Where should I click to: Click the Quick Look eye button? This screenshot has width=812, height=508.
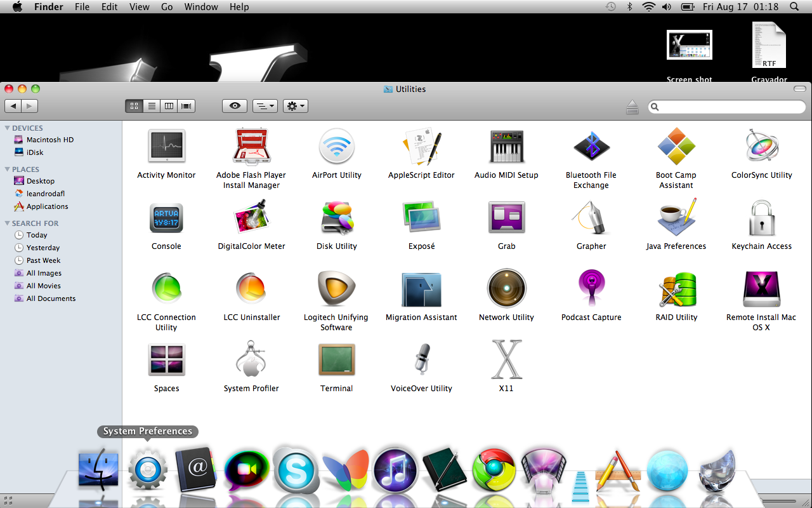[x=235, y=106]
